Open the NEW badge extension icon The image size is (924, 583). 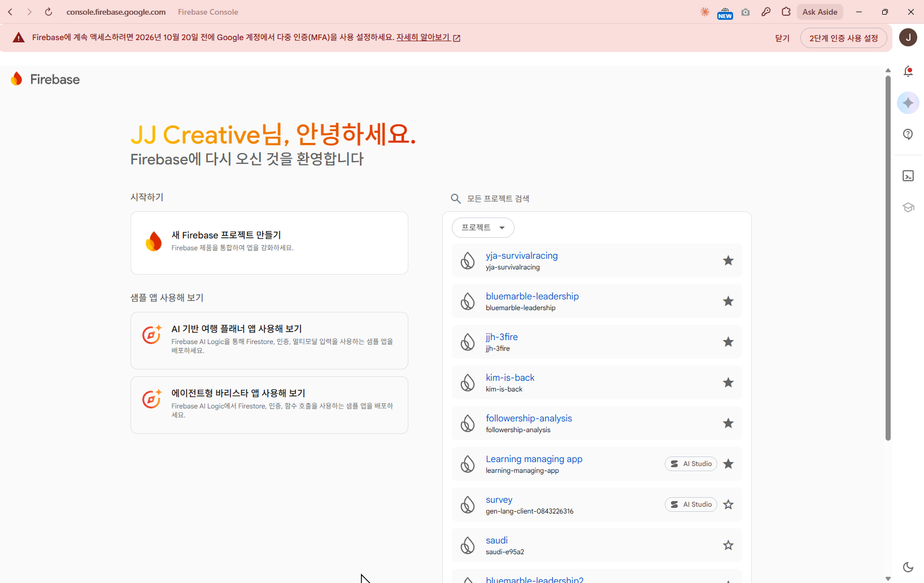pos(725,12)
